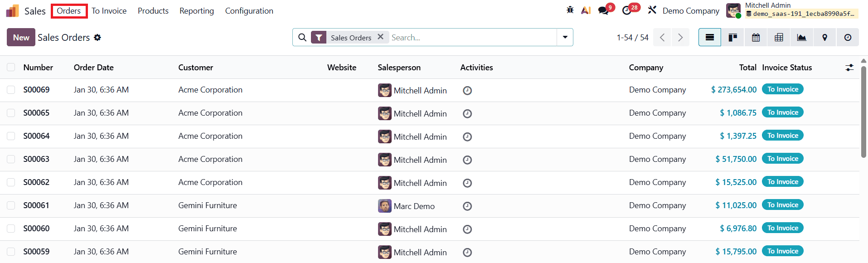
Task: Open the Orders menu
Action: 69,11
